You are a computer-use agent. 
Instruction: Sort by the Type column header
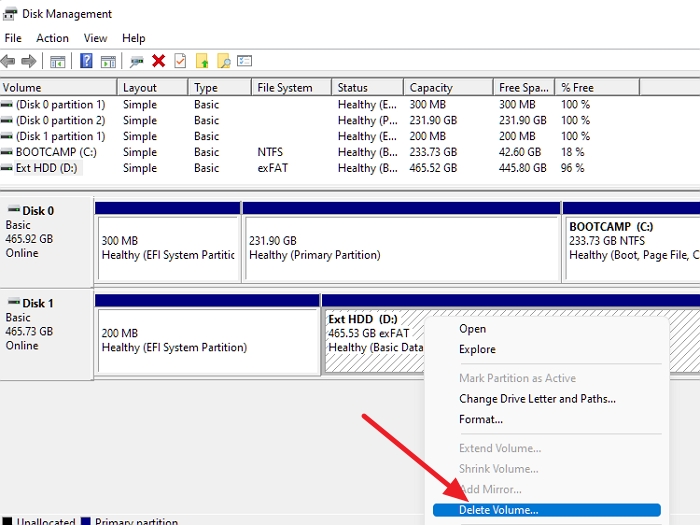(220, 88)
